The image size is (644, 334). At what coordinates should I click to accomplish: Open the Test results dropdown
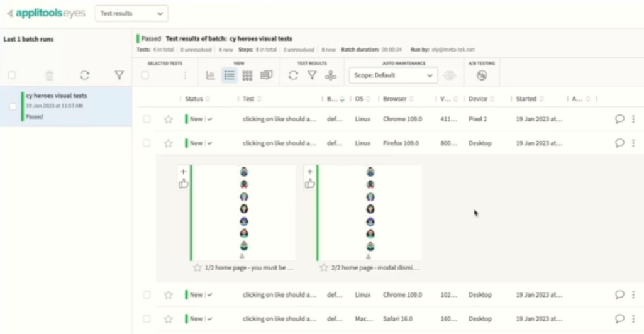[x=131, y=13]
